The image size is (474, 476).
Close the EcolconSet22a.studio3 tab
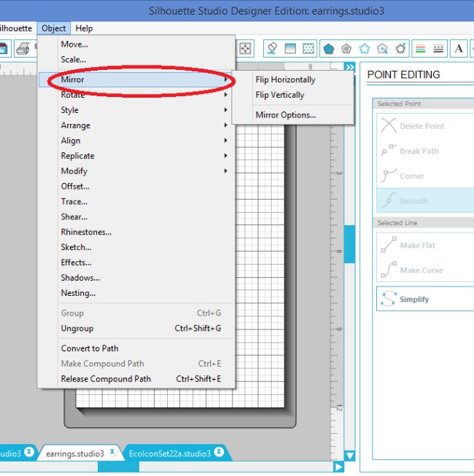pos(219,452)
